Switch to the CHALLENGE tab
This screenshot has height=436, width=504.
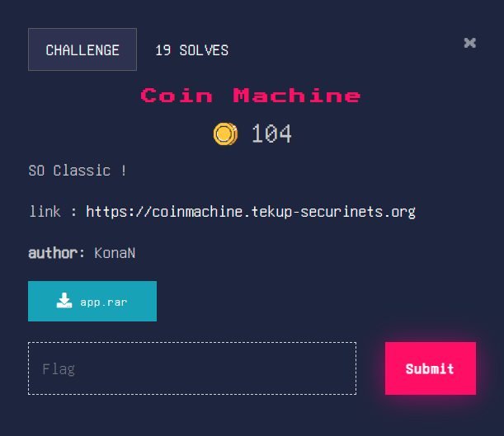coord(82,49)
